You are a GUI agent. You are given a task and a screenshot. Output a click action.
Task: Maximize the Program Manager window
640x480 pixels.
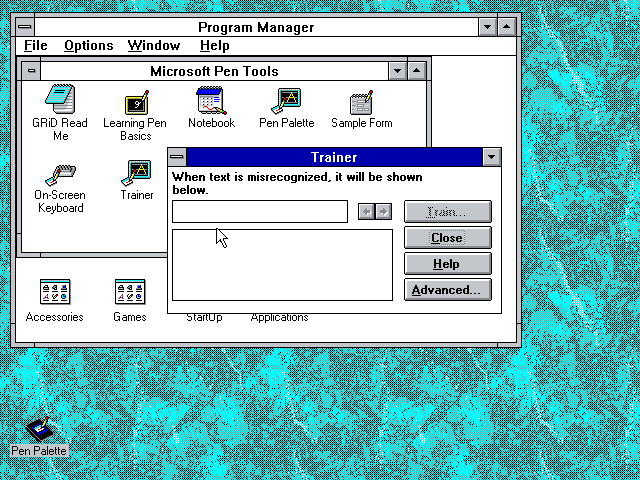507,27
